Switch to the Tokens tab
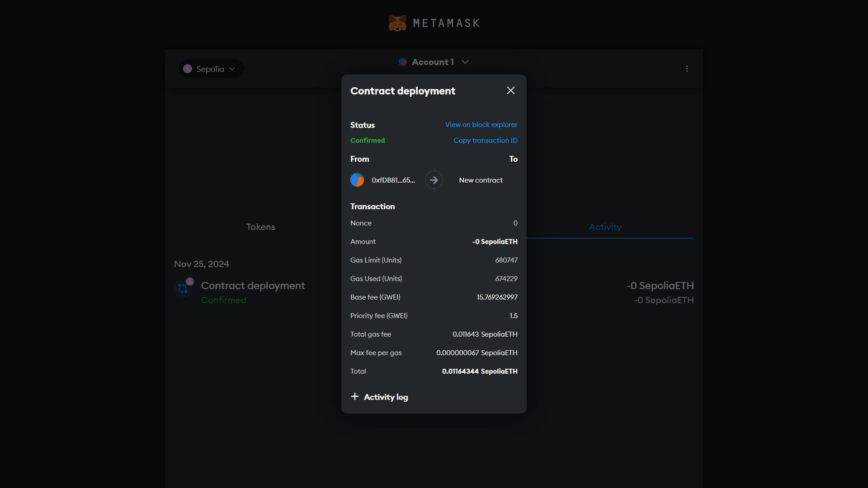868x488 pixels. (260, 227)
